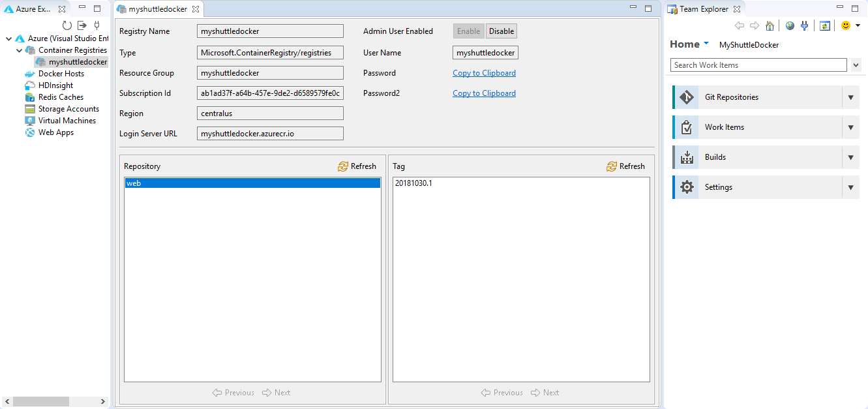The width and height of the screenshot is (868, 409).
Task: Click Next under the Tag list
Action: 545,393
